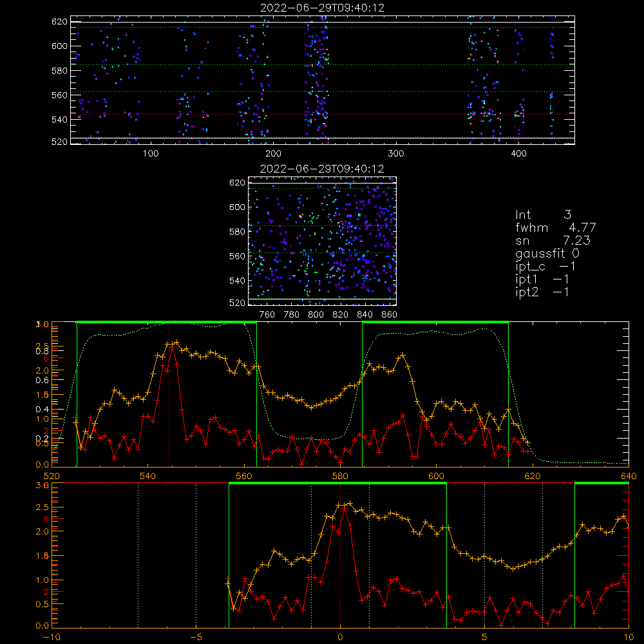Click y-axis label 600 on top plot

click(x=59, y=46)
